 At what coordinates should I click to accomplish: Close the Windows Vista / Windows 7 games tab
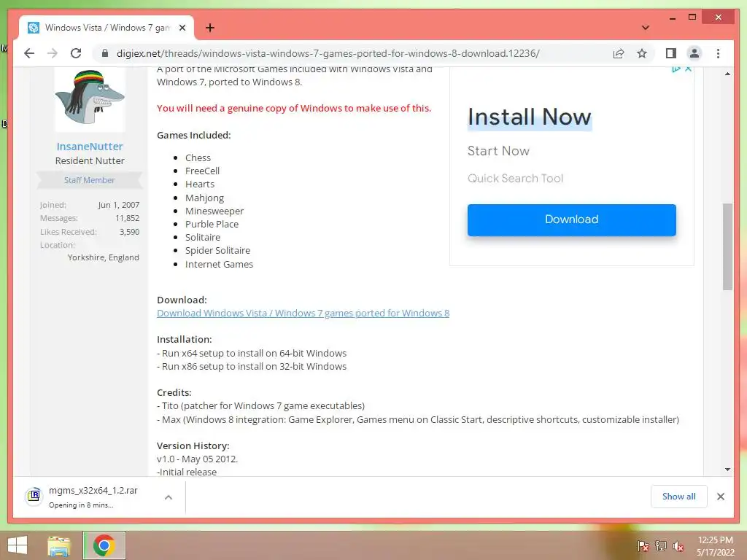182,28
